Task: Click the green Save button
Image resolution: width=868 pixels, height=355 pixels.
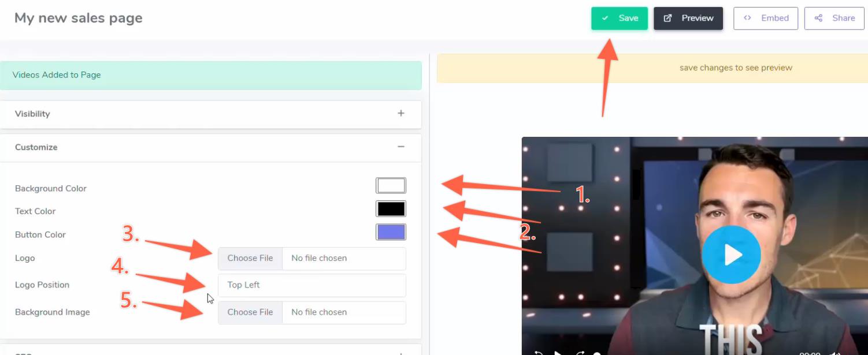Action: click(619, 18)
